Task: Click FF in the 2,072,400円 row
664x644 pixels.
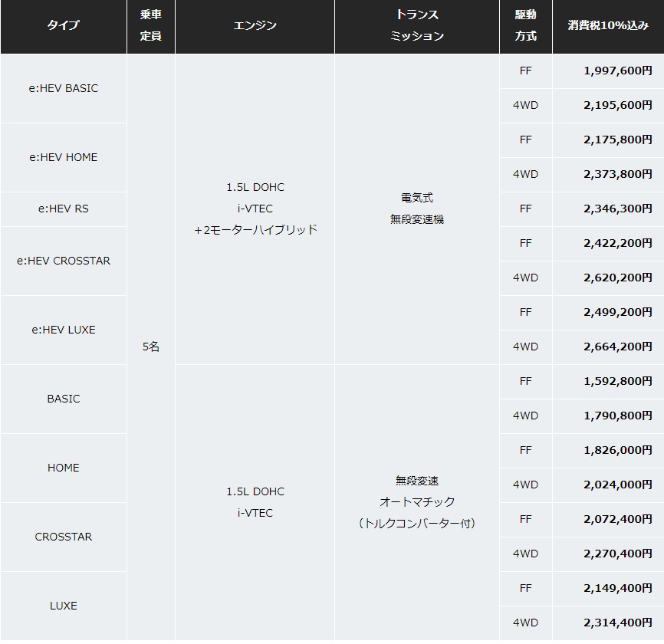Action: coord(525,519)
